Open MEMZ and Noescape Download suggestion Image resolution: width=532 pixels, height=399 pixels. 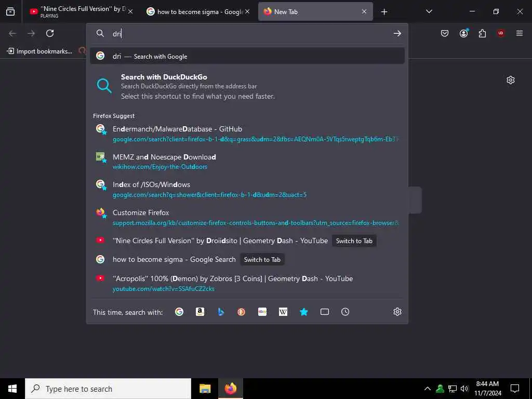tap(247, 162)
